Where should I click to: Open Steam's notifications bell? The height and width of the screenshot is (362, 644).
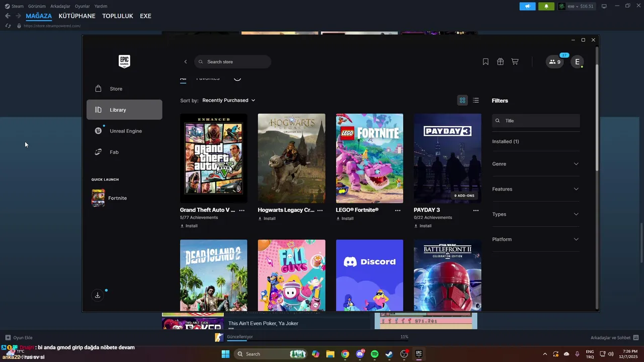546,7
